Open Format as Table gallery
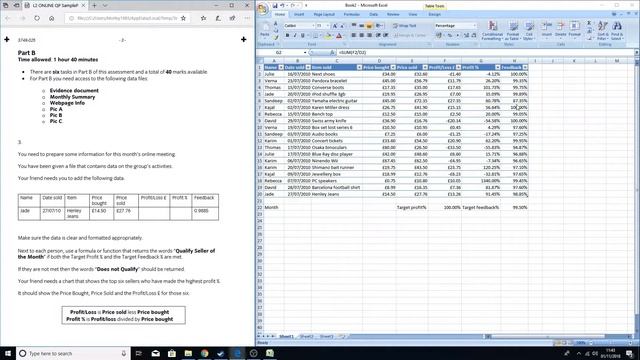The height and width of the screenshot is (360, 640). tap(513, 30)
